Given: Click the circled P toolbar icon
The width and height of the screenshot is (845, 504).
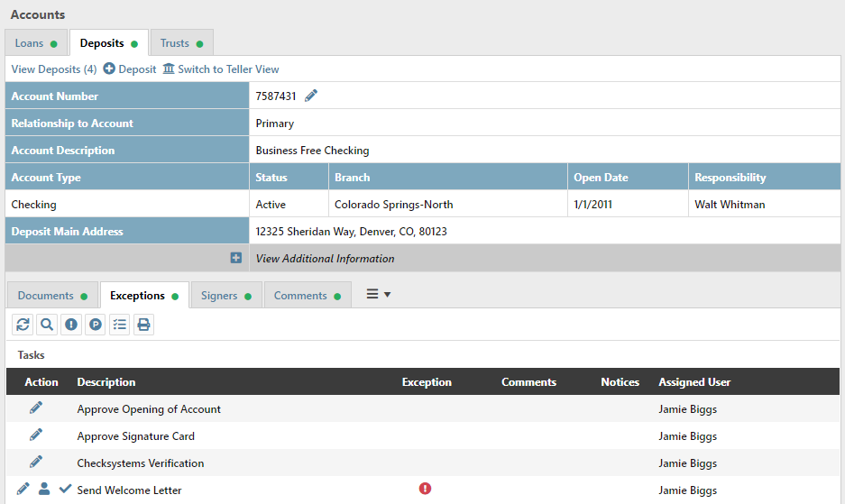Looking at the screenshot, I should 96,325.
